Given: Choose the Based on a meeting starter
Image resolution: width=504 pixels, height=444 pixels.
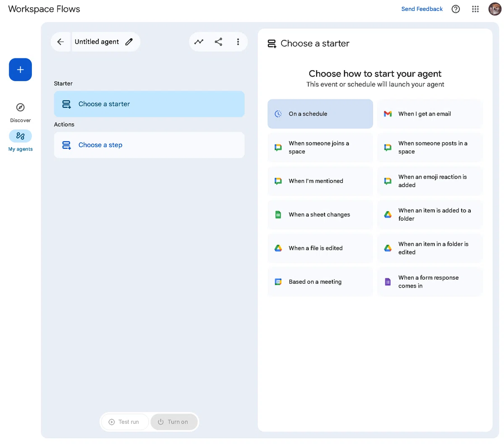Looking at the screenshot, I should [320, 282].
